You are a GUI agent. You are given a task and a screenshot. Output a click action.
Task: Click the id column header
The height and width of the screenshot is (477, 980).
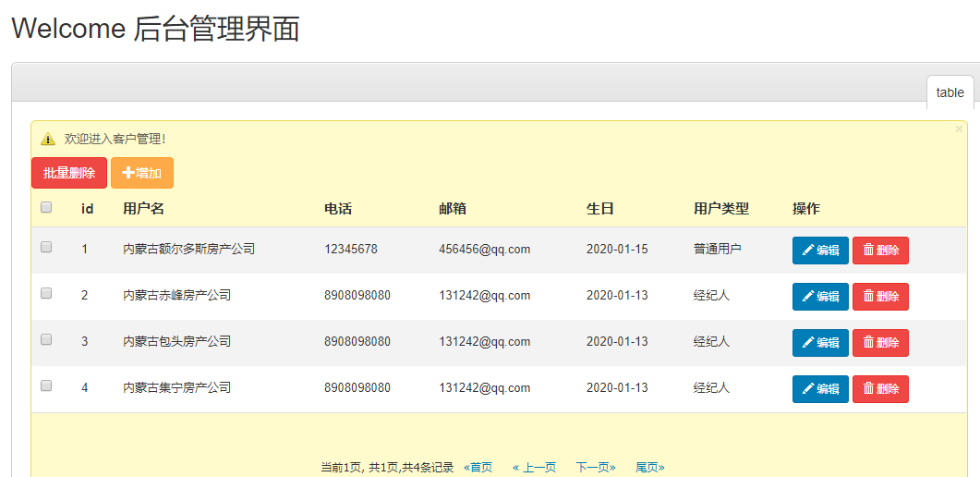(x=88, y=209)
